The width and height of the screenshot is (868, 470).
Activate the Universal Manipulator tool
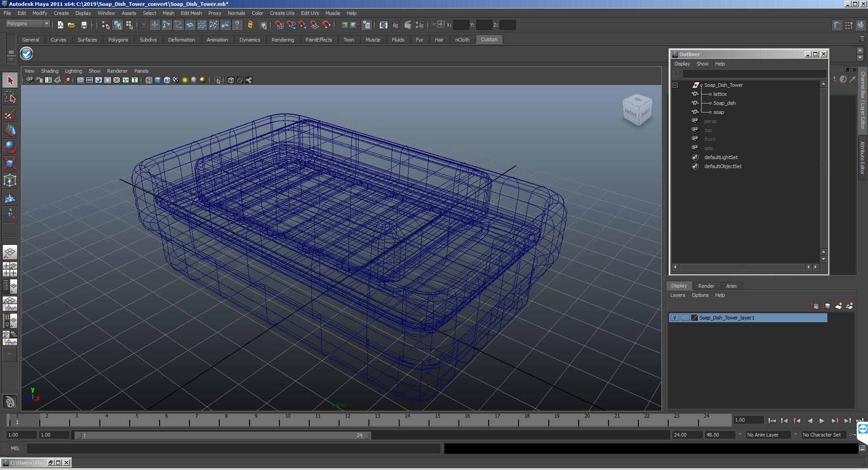pos(10,180)
